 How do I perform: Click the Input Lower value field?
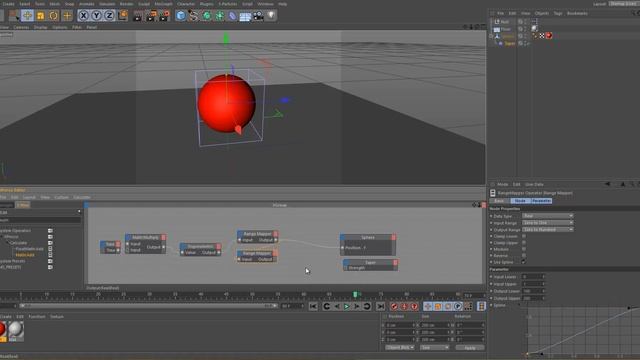click(x=533, y=277)
